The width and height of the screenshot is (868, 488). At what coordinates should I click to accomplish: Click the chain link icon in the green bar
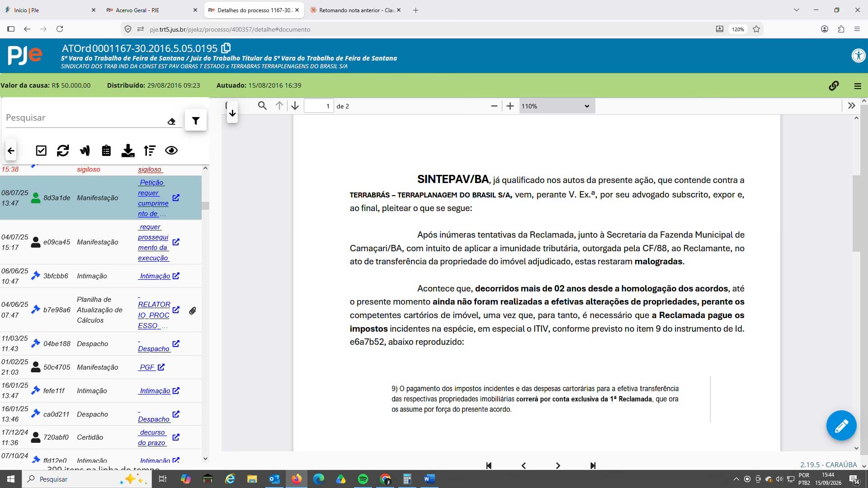click(834, 85)
